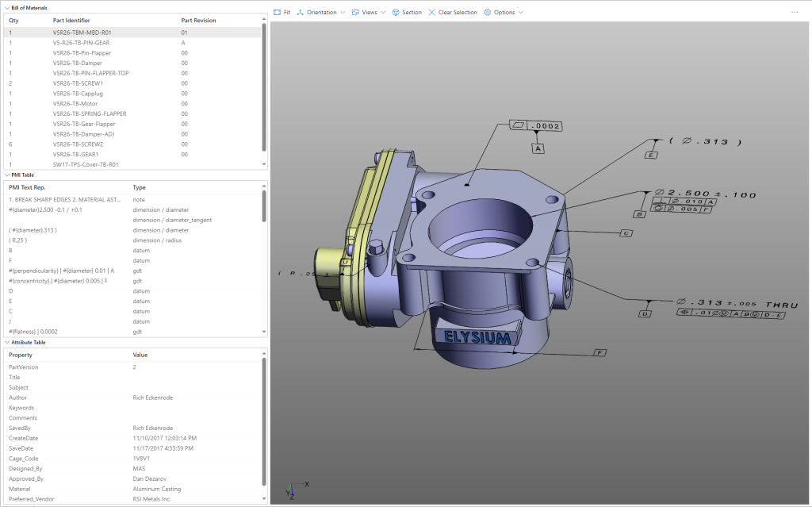Open the three-dot overflow menu

click(795, 13)
